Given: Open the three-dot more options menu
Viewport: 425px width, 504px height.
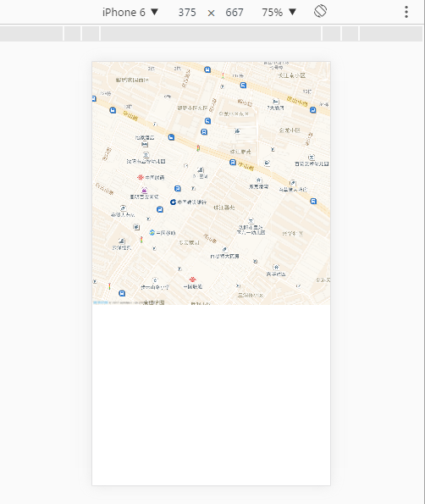Looking at the screenshot, I should coord(406,12).
